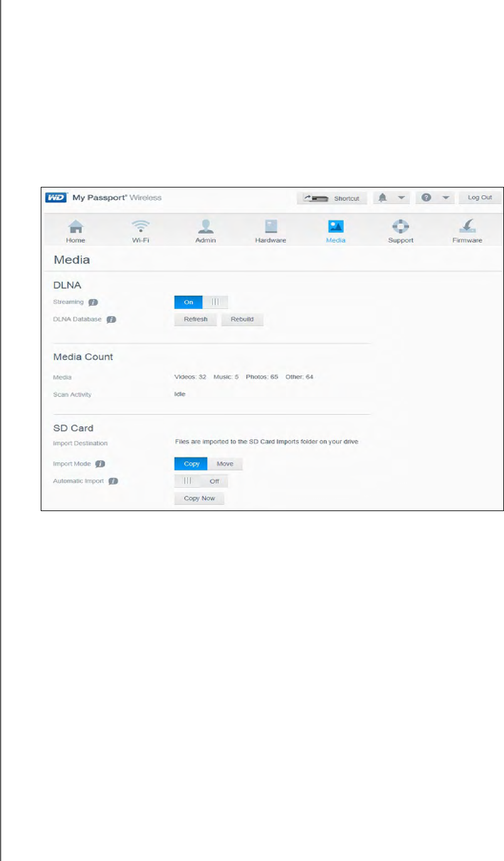Click the Videos: 32 count
Image resolution: width=504 pixels, height=861 pixels.
pos(191,377)
